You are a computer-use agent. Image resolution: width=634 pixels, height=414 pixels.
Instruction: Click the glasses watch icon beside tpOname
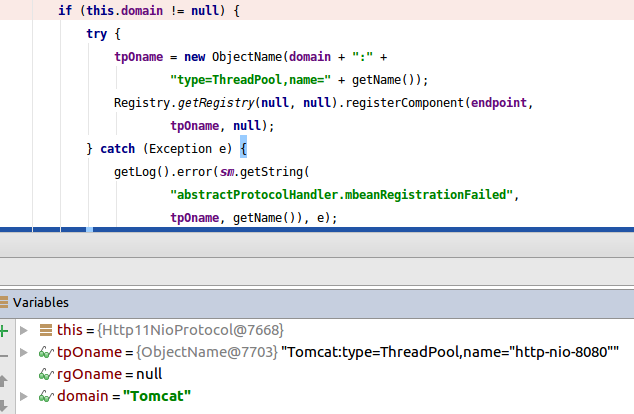click(46, 353)
